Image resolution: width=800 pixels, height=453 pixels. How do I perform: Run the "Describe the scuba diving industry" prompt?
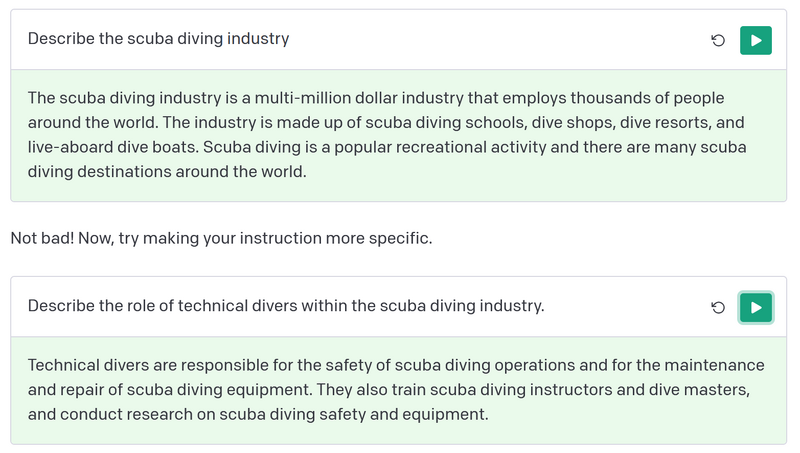755,40
